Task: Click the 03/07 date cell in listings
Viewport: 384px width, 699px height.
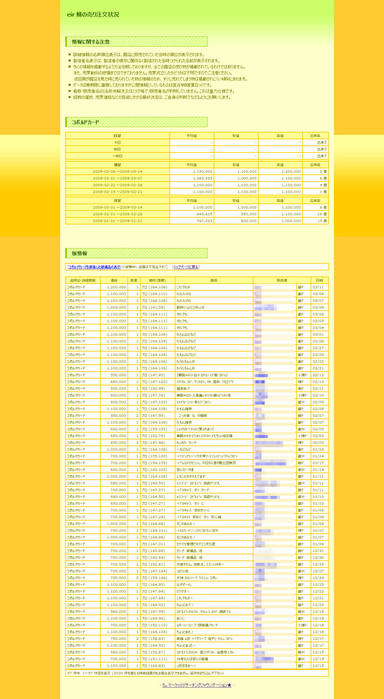Action: click(x=319, y=300)
